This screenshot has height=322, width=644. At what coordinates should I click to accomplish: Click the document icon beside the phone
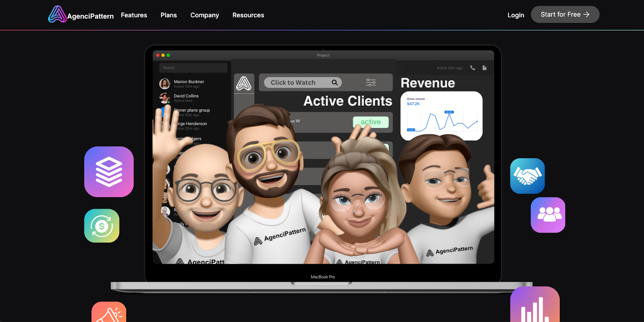485,68
